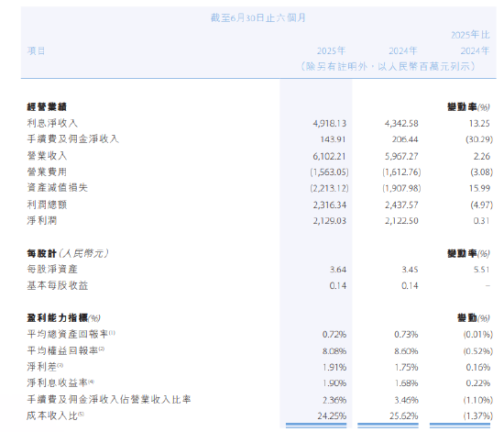Click the 6,102.21 operating income value
504x432 pixels.
click(330, 156)
